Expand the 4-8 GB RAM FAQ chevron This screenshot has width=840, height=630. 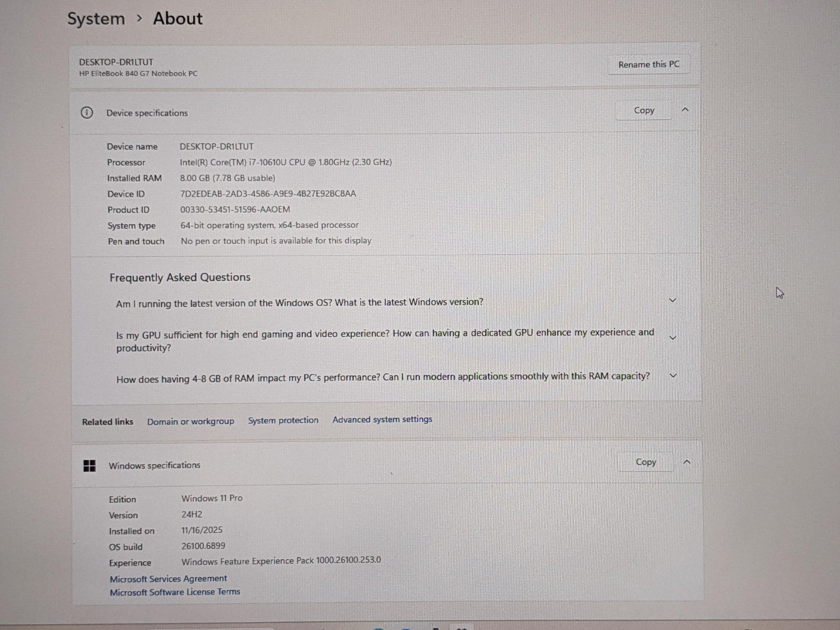(x=673, y=376)
